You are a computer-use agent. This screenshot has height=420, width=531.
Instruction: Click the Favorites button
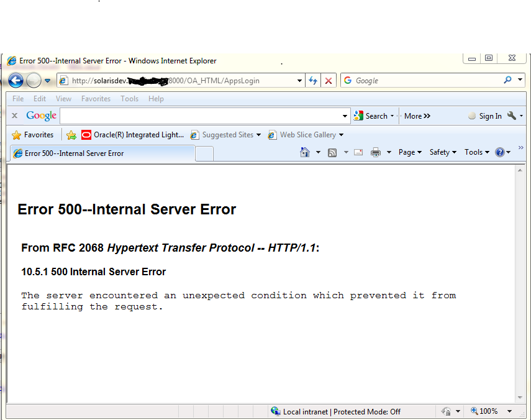(x=33, y=135)
